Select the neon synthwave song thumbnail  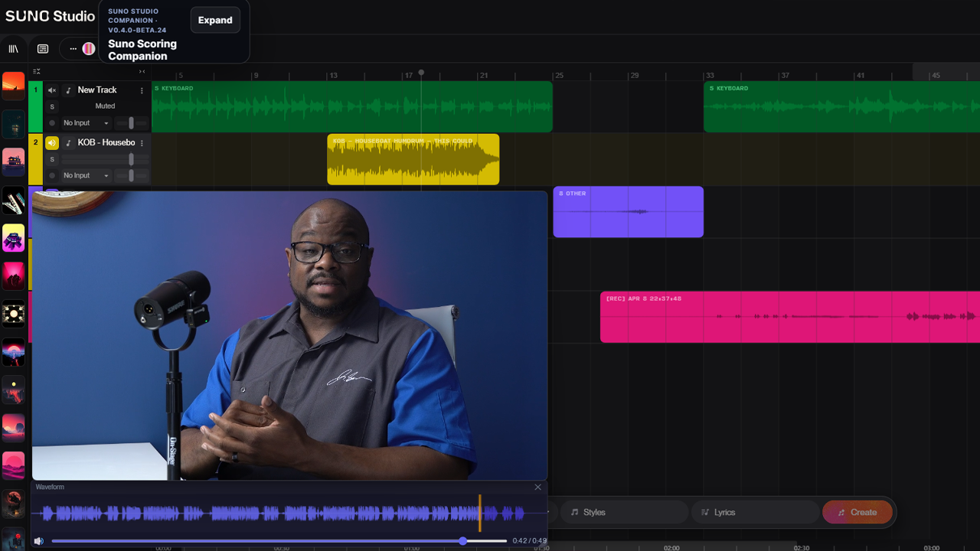pos(14,352)
